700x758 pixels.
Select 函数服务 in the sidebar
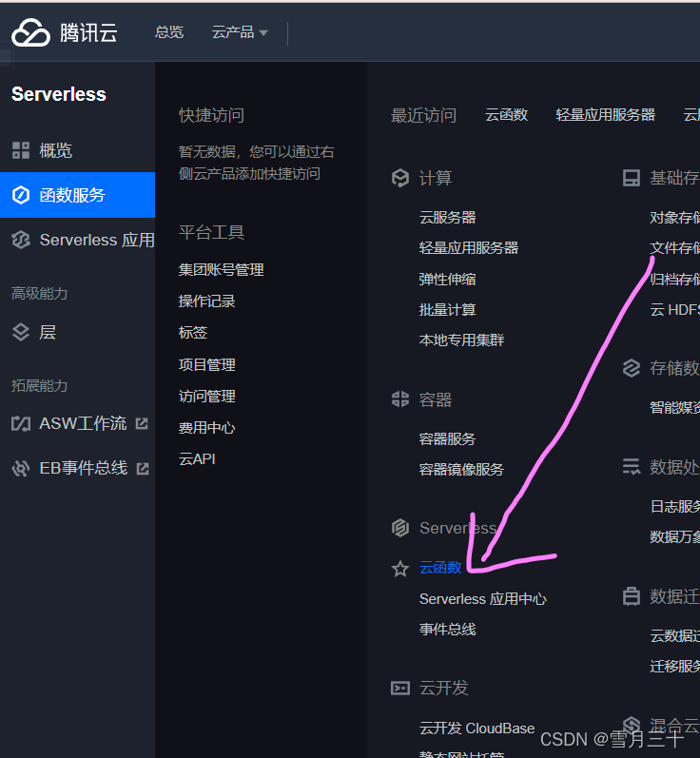point(77,195)
